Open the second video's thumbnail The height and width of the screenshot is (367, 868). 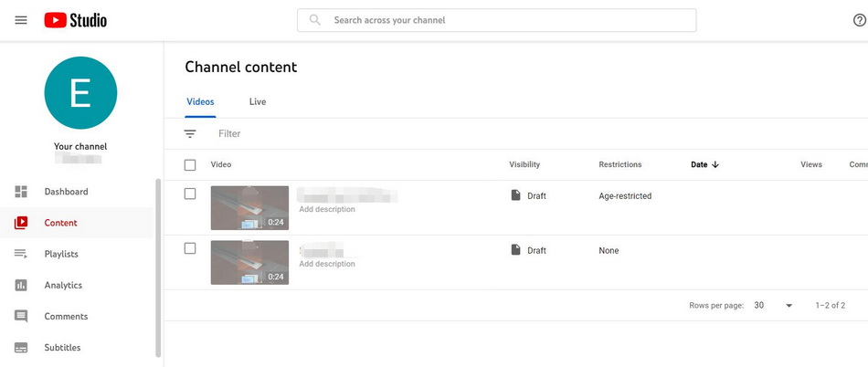pos(249,262)
